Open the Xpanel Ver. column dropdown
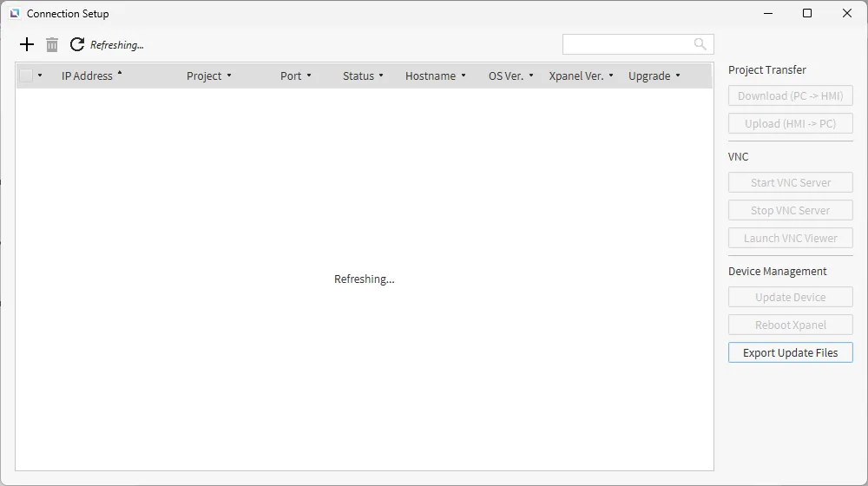Screen dimensions: 868x486 click(611, 76)
